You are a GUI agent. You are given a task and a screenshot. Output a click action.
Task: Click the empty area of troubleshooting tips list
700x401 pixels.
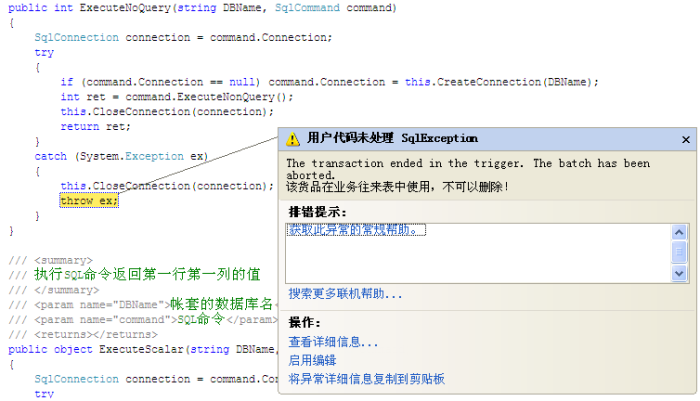tap(470, 260)
